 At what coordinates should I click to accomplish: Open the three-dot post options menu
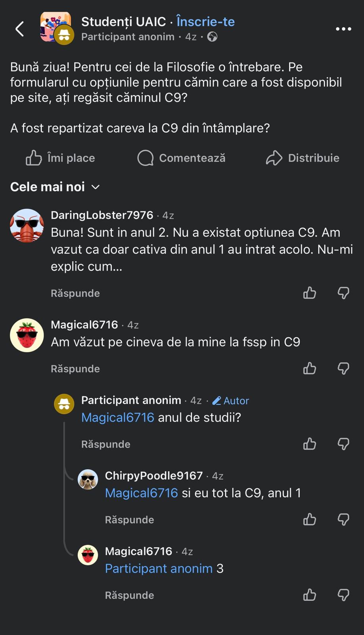(x=343, y=29)
